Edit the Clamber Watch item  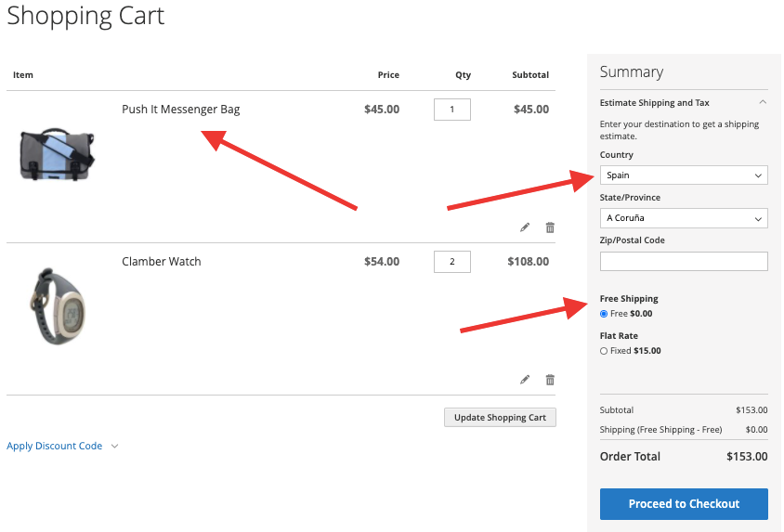click(525, 380)
